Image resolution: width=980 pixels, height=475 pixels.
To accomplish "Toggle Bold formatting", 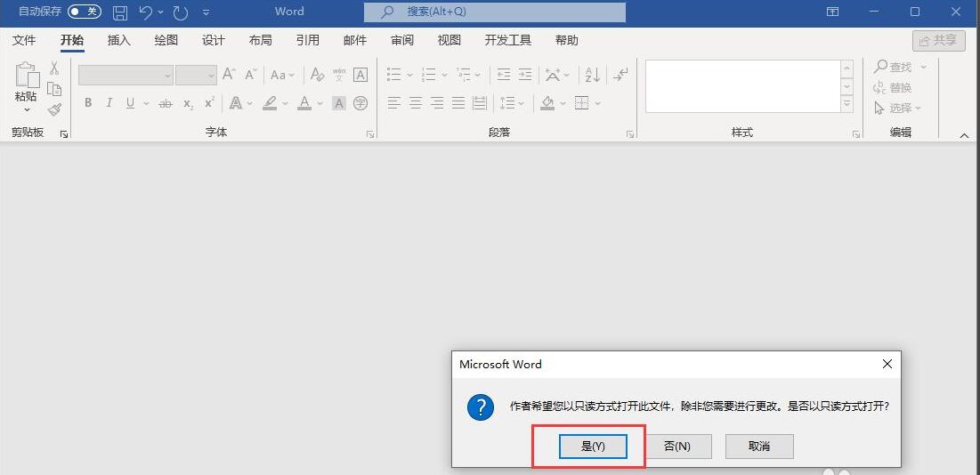I will [88, 103].
